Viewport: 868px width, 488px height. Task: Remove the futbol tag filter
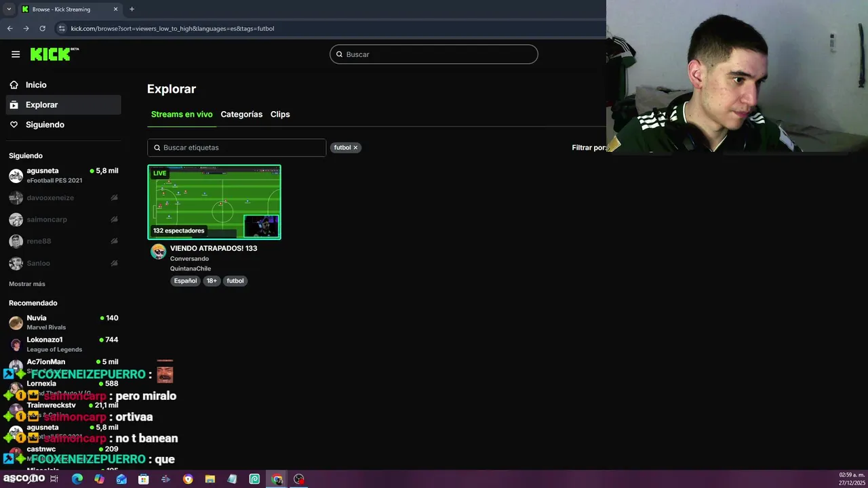click(355, 148)
